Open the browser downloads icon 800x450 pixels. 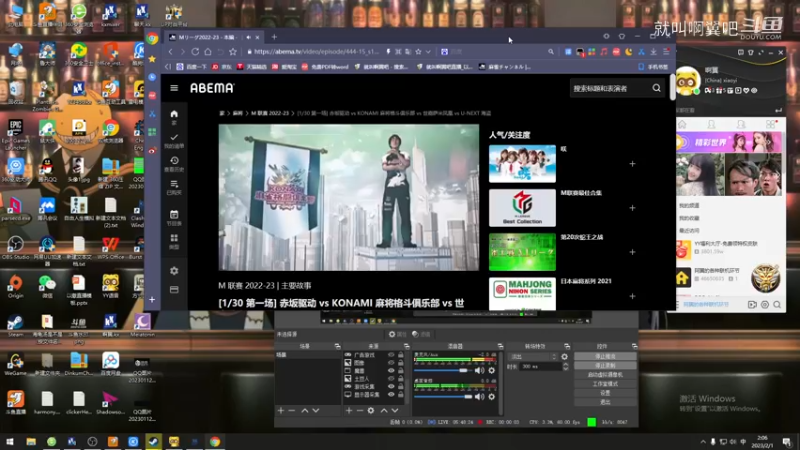pyautogui.click(x=653, y=52)
